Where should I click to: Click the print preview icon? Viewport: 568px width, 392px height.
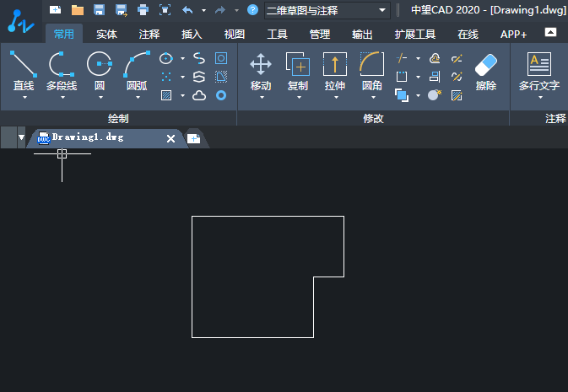(x=165, y=10)
